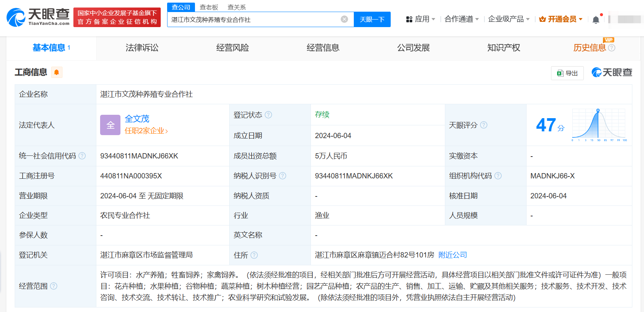This screenshot has height=312, width=644.
Task: Show help for 统一社会信用代码
Action: click(82, 156)
